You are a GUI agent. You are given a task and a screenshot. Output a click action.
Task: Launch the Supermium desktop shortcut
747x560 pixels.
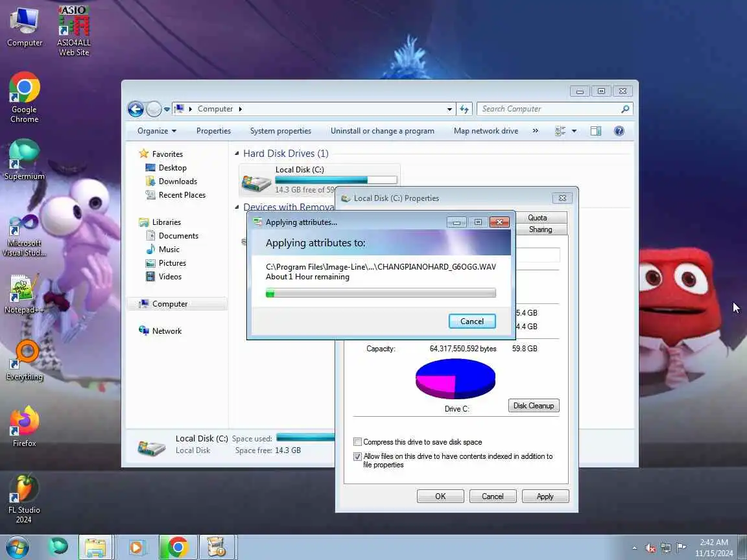click(x=24, y=160)
